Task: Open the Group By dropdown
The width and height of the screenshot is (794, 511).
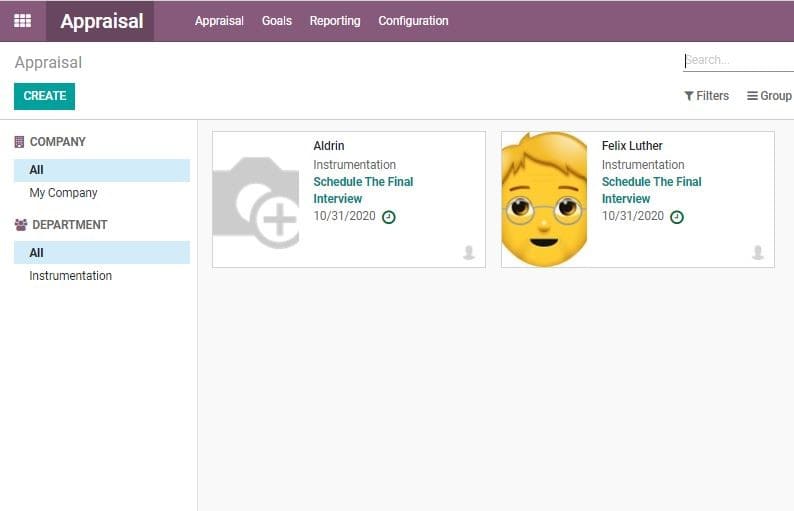Action: click(x=770, y=96)
